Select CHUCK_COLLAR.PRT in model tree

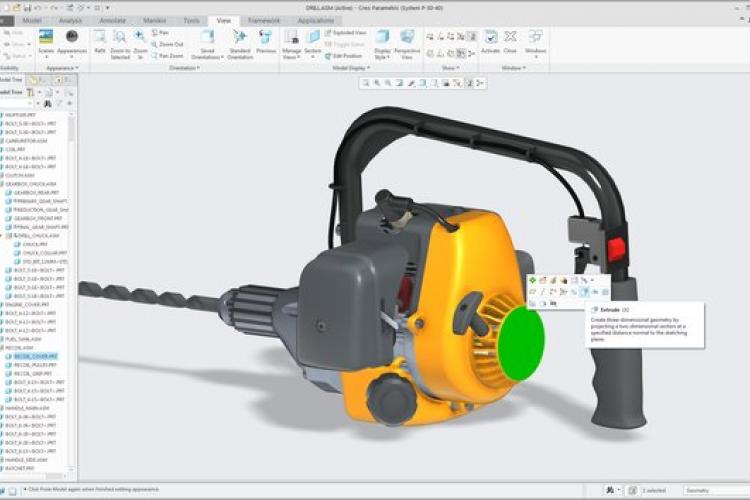pyautogui.click(x=45, y=253)
